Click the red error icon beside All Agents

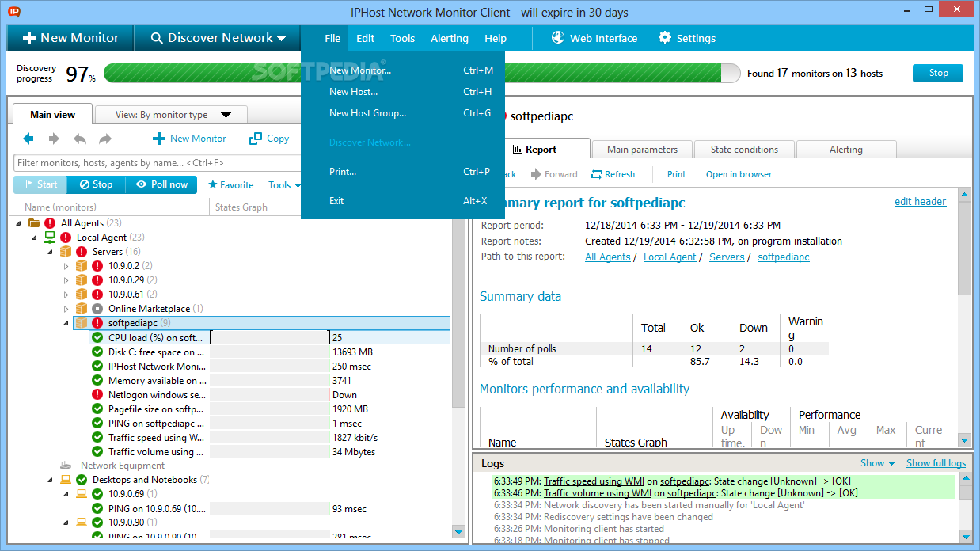[x=50, y=223]
